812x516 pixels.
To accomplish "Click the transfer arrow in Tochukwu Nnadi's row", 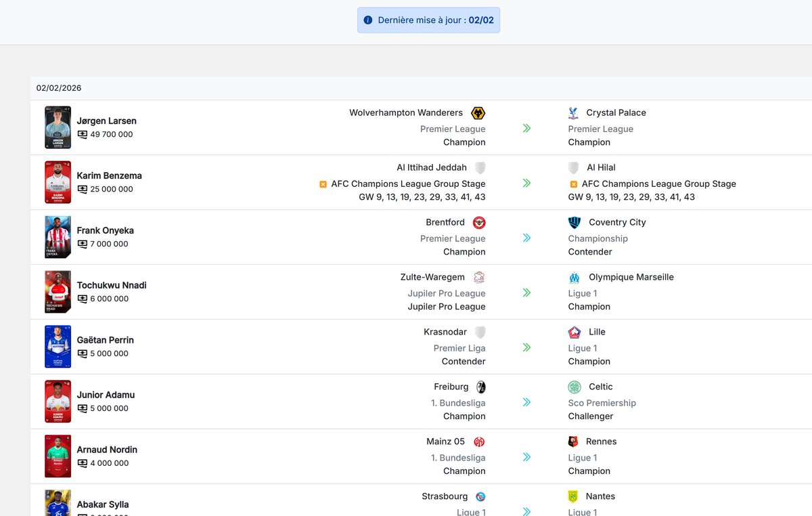I will pos(526,293).
